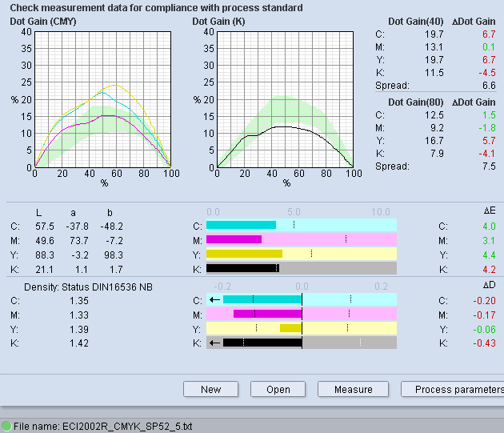Click ΔDot Gain value -1.8
The height and width of the screenshot is (433, 504).
(487, 128)
